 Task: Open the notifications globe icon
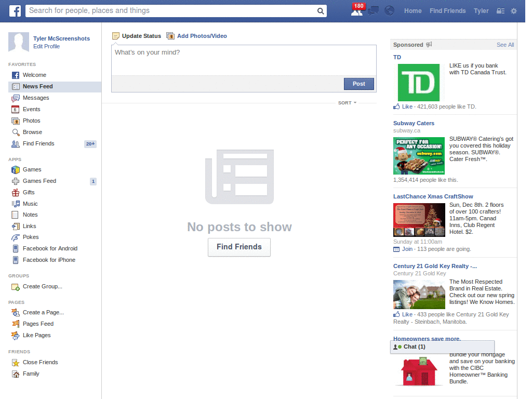click(x=389, y=11)
